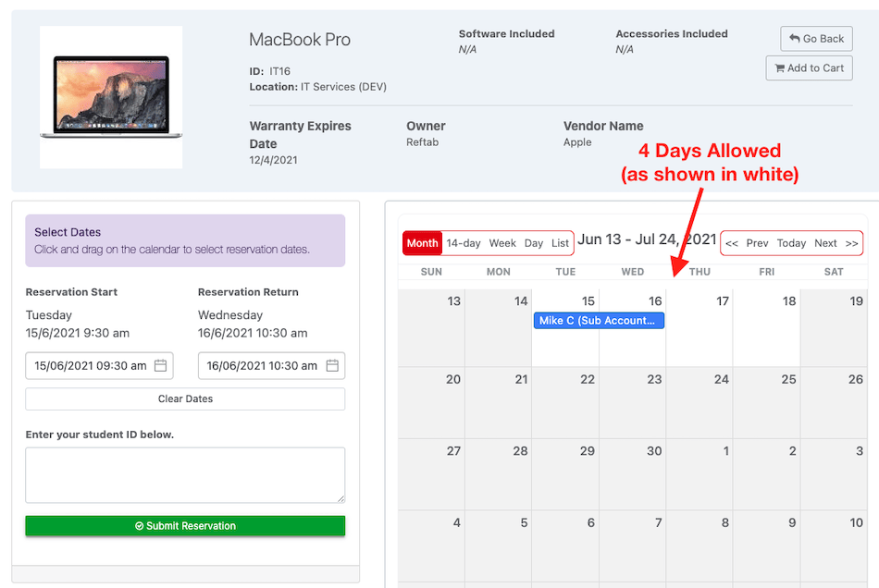
Task: Select the Month calendar view
Action: (x=422, y=242)
